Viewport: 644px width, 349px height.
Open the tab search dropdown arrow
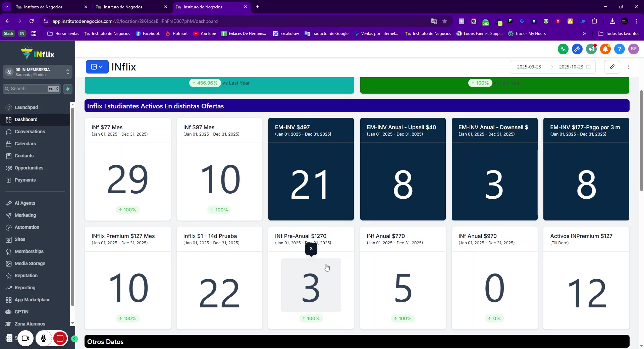(7, 7)
